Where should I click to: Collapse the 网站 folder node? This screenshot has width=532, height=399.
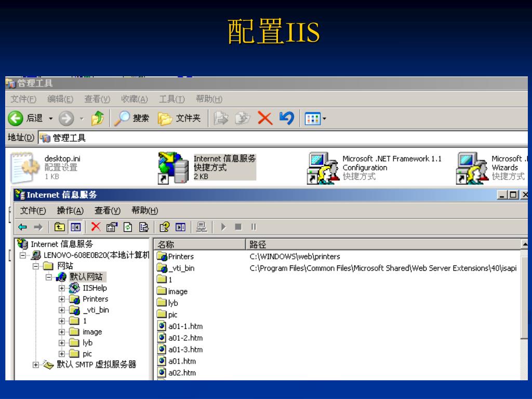pos(36,266)
